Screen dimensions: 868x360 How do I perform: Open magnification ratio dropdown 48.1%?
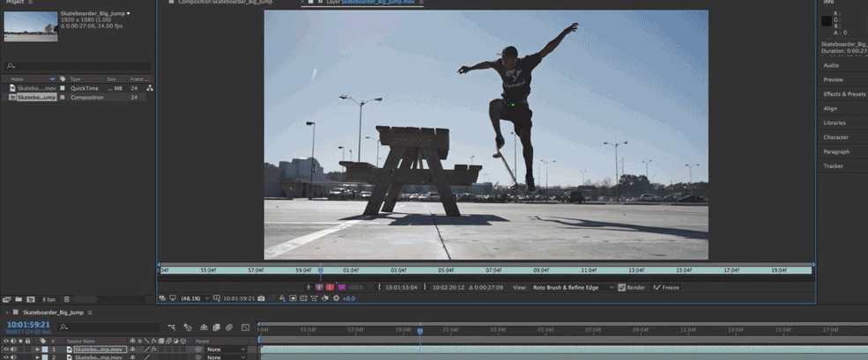[x=196, y=298]
